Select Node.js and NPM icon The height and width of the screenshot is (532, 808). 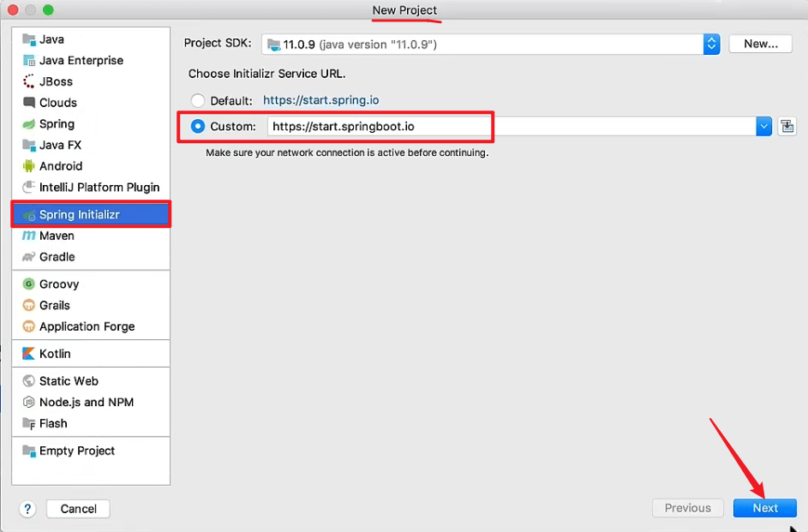point(29,403)
